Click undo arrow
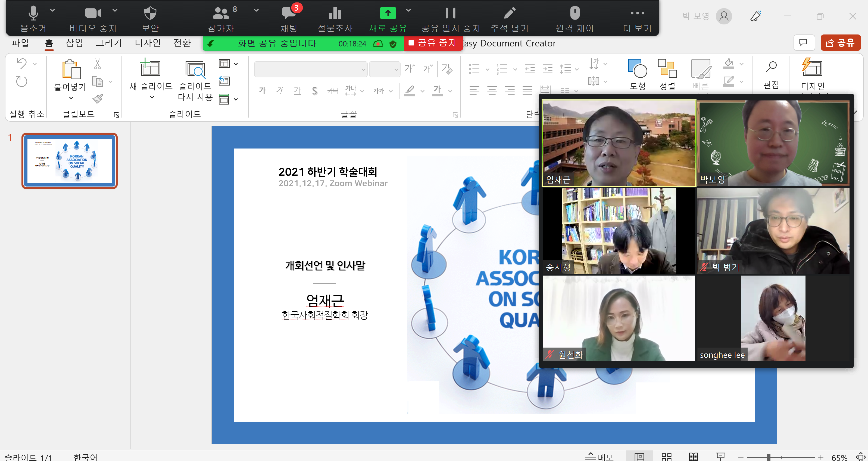Screen dimensions: 868x461 coord(21,63)
